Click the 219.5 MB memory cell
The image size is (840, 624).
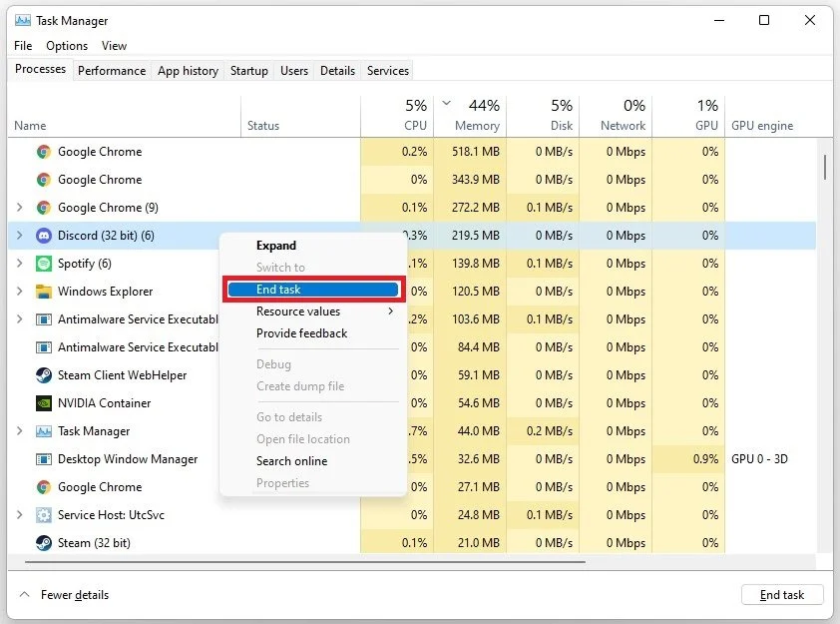click(x=470, y=236)
